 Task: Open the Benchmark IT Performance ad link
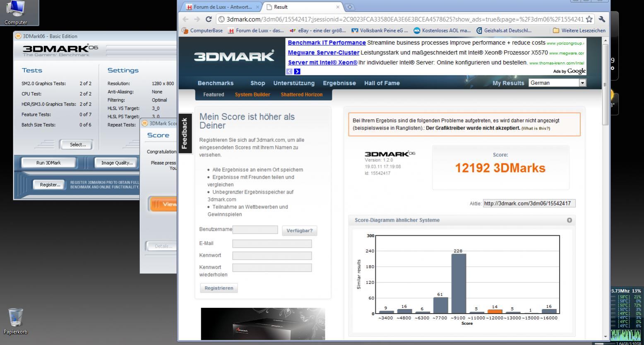pyautogui.click(x=327, y=43)
